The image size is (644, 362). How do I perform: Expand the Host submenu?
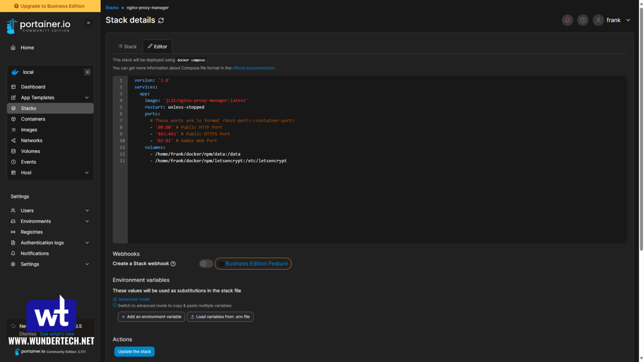point(87,173)
